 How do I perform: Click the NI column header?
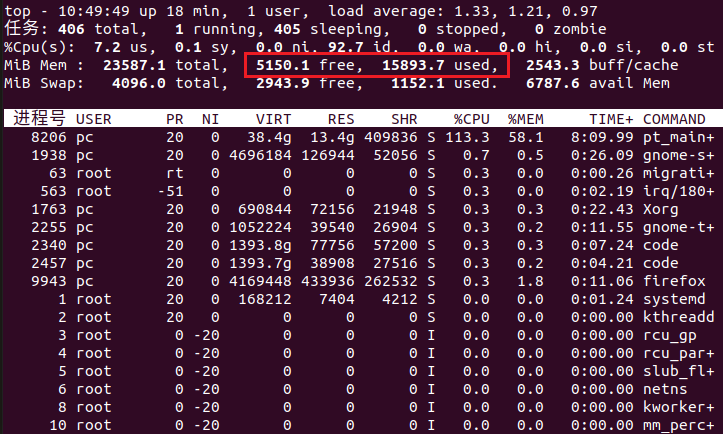[x=210, y=119]
